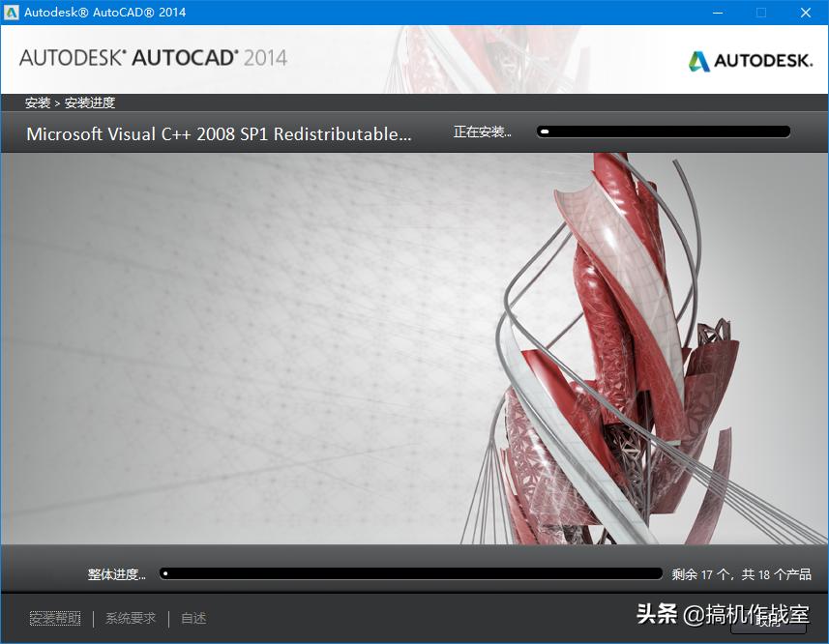
Task: Close the AutoCAD 2014 installer window
Action: coord(806,13)
